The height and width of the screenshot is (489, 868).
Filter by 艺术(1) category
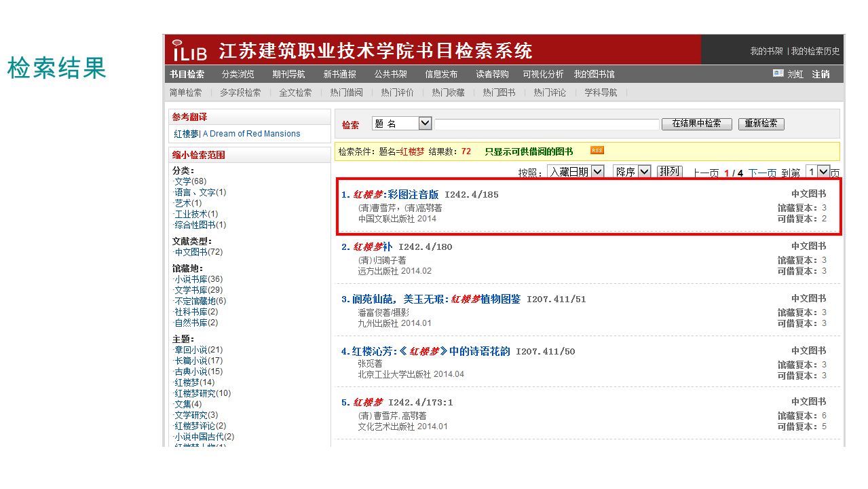[188, 203]
